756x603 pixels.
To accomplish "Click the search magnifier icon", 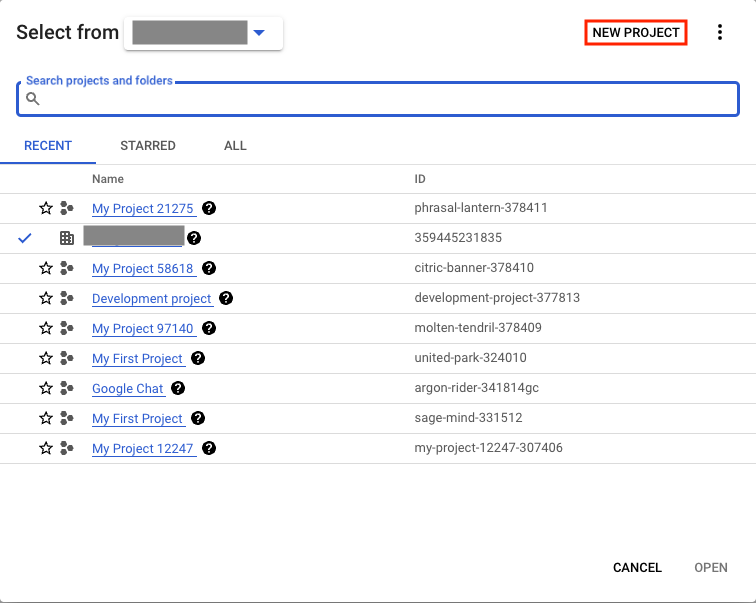I will click(33, 99).
